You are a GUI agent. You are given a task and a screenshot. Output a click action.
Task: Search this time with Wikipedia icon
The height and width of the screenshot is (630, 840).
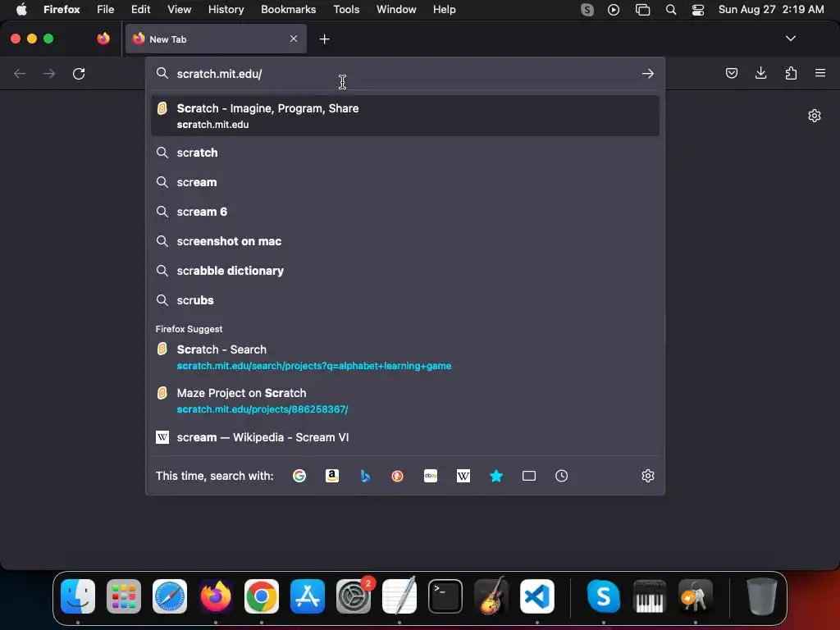[x=463, y=476]
